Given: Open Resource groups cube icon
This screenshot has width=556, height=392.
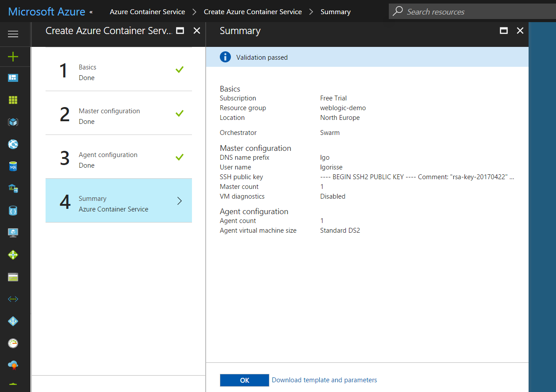Looking at the screenshot, I should (13, 122).
